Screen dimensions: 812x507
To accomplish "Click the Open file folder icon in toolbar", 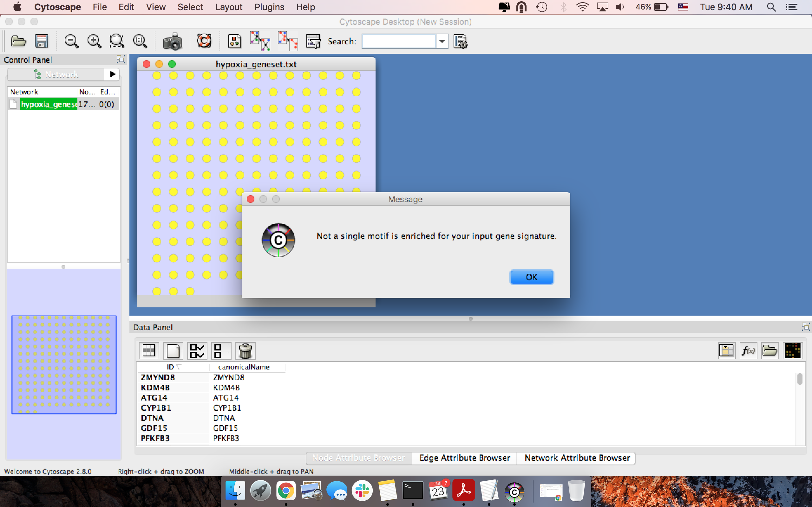I will point(18,42).
